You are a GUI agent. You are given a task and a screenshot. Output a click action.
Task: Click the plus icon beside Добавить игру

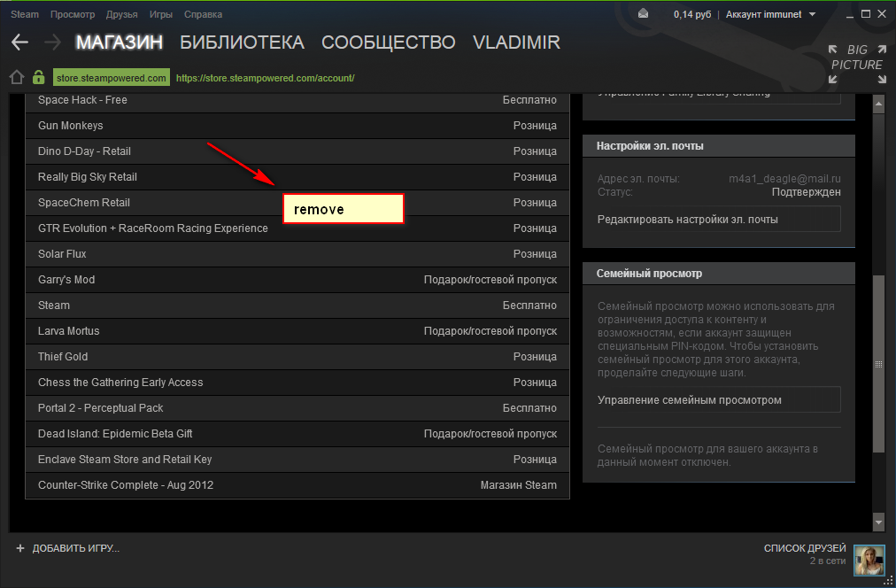click(20, 548)
